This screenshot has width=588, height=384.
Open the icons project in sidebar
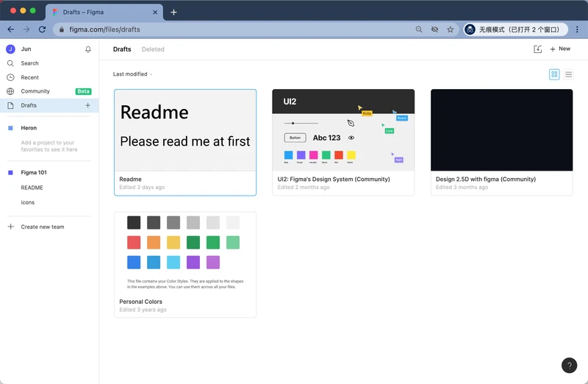(x=28, y=202)
